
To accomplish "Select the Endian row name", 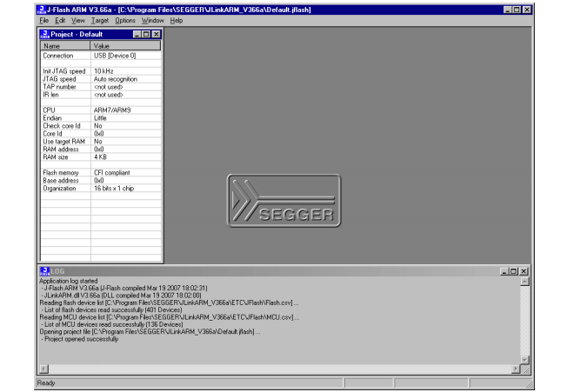I will coord(52,118).
